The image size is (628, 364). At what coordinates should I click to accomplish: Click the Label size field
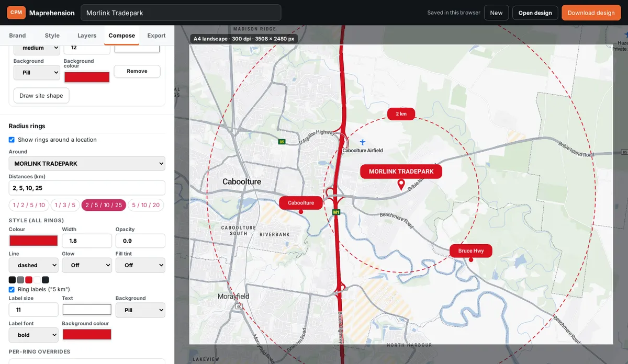tap(33, 310)
